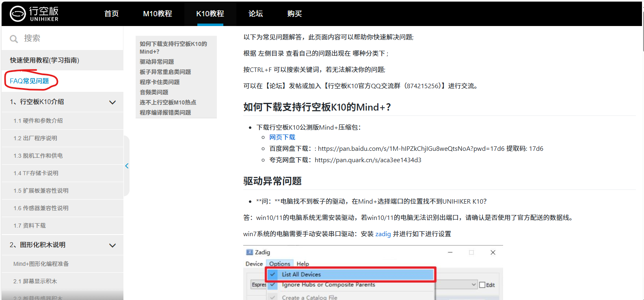Open the Help menu in Zadig image

coord(303,264)
